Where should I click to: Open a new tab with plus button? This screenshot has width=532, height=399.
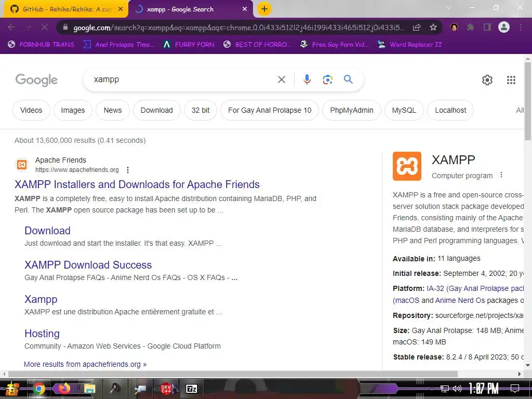264,9
